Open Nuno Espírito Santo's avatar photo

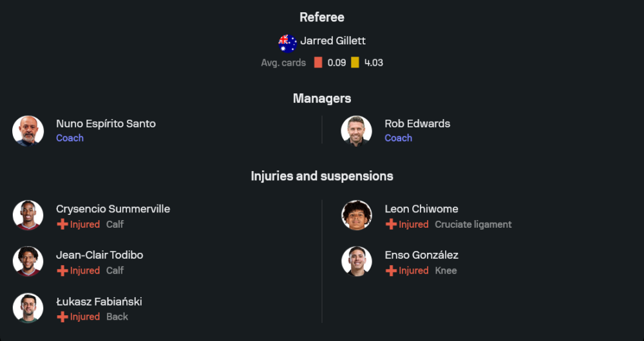pyautogui.click(x=28, y=131)
